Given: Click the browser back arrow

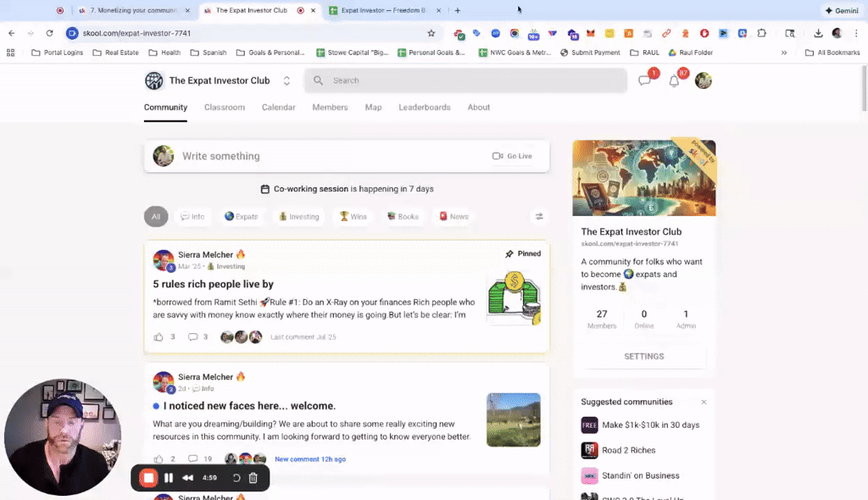Looking at the screenshot, I should 12,33.
